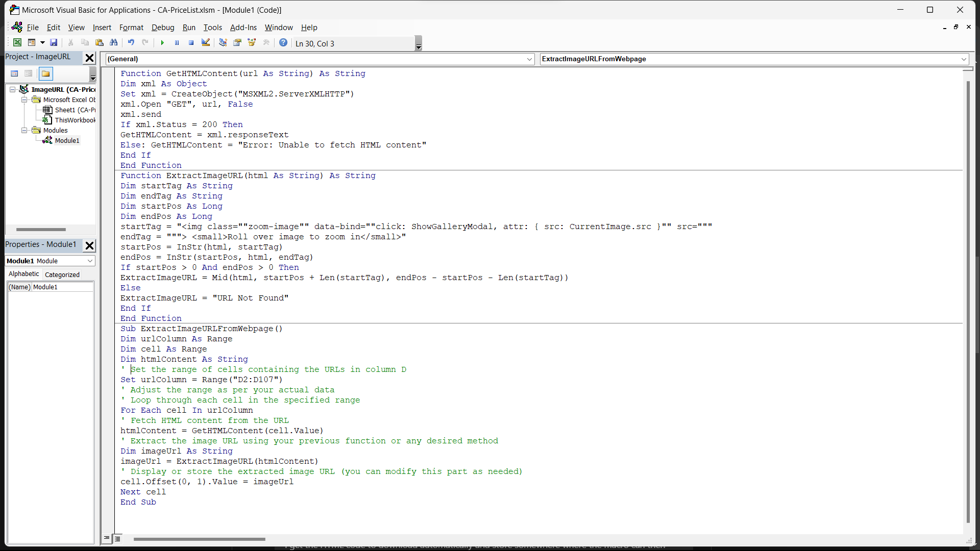
Task: Switch to the Categorized properties tab
Action: click(x=62, y=274)
